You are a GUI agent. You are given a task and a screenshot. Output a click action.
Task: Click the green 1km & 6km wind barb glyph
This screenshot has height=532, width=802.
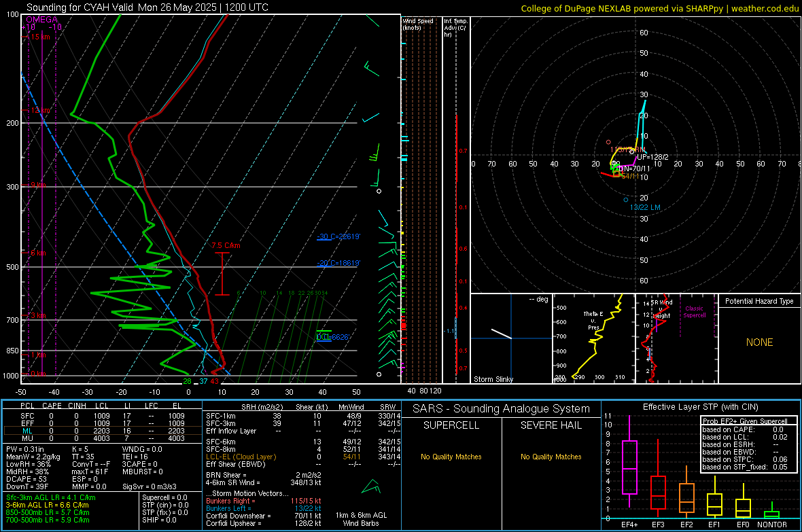coord(371,486)
